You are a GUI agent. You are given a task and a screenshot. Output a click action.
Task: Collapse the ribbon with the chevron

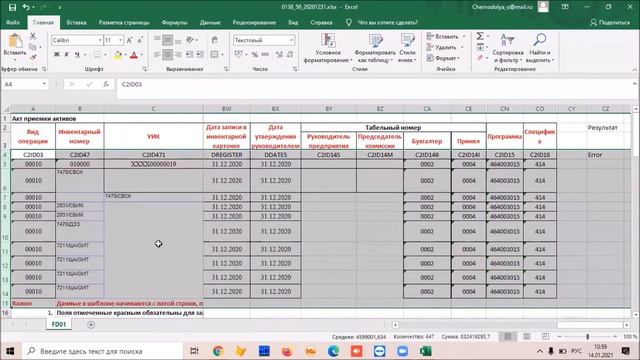[x=635, y=69]
